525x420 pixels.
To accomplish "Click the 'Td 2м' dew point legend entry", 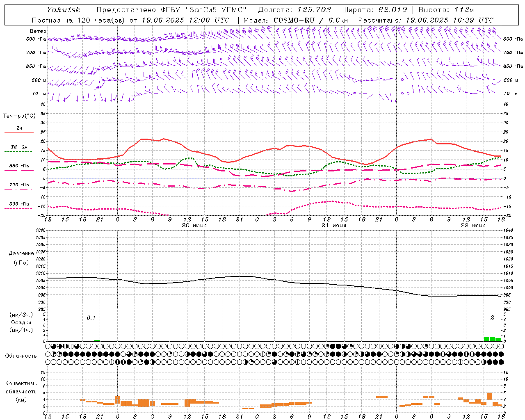I will (19, 147).
